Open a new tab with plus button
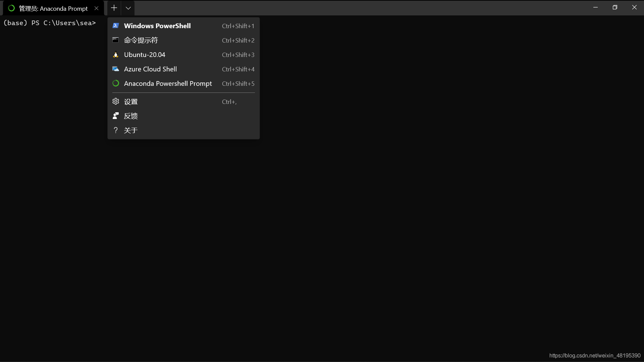The image size is (644, 362). [114, 8]
